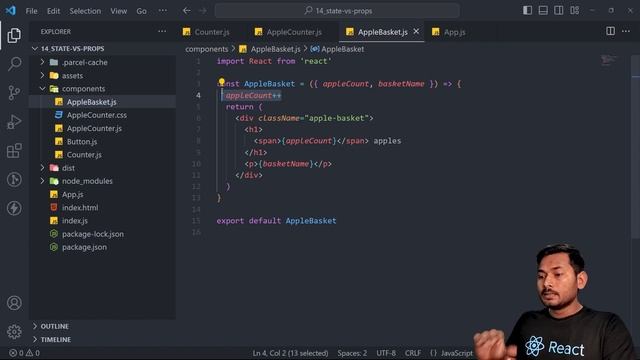Click the components breadcrumb segment

click(x=207, y=49)
